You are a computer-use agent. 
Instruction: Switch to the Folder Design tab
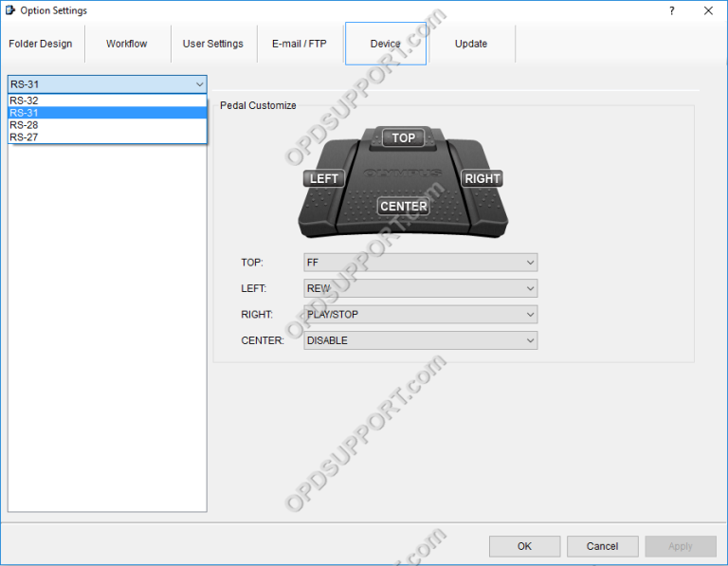coord(41,44)
